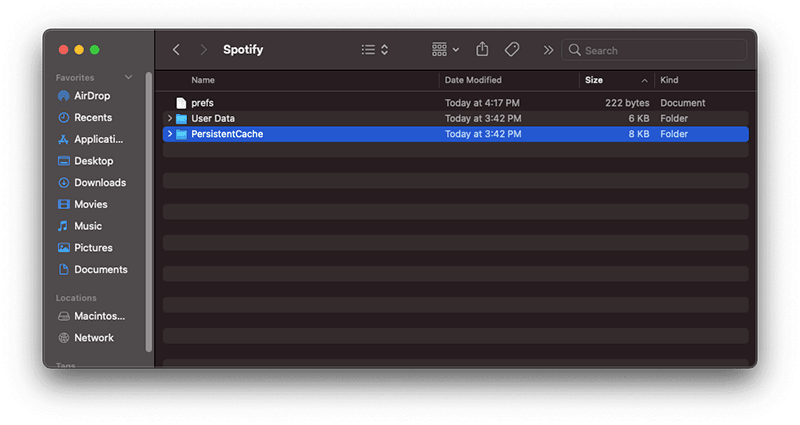Select the PersistentCache folder name
The width and height of the screenshot is (800, 425).
click(227, 134)
